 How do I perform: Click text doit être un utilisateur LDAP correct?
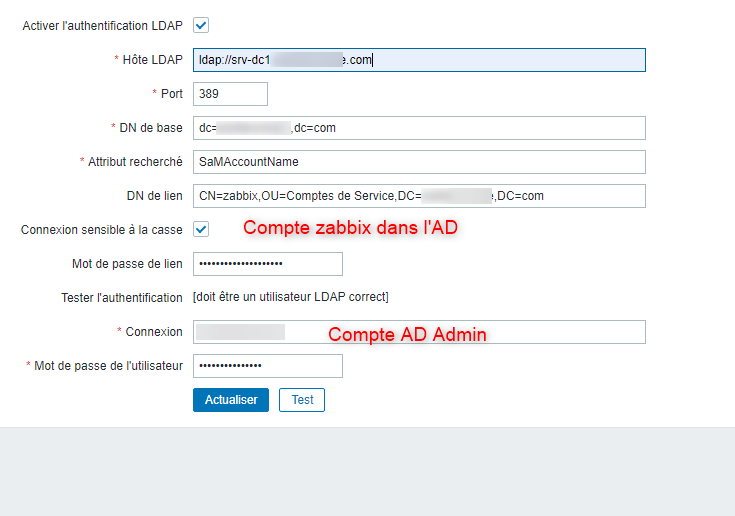tap(291, 297)
